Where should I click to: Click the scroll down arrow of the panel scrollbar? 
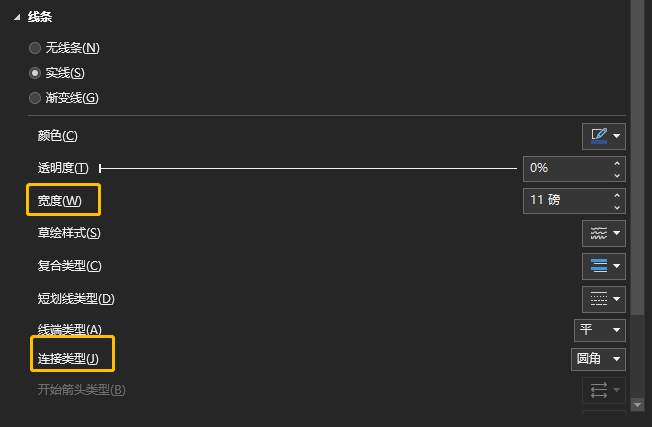pyautogui.click(x=639, y=405)
